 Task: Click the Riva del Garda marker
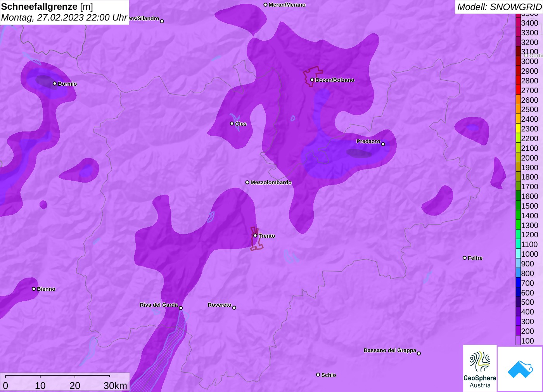[x=181, y=308]
